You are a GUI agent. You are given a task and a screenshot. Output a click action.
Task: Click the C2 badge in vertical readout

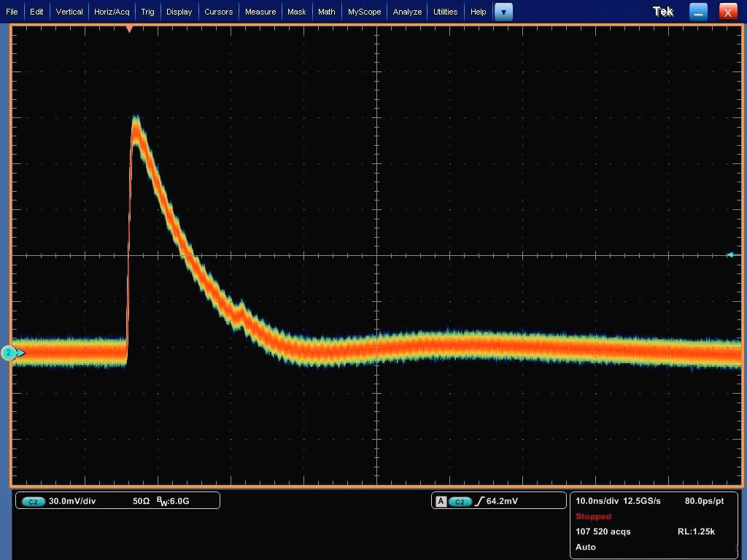(x=33, y=502)
